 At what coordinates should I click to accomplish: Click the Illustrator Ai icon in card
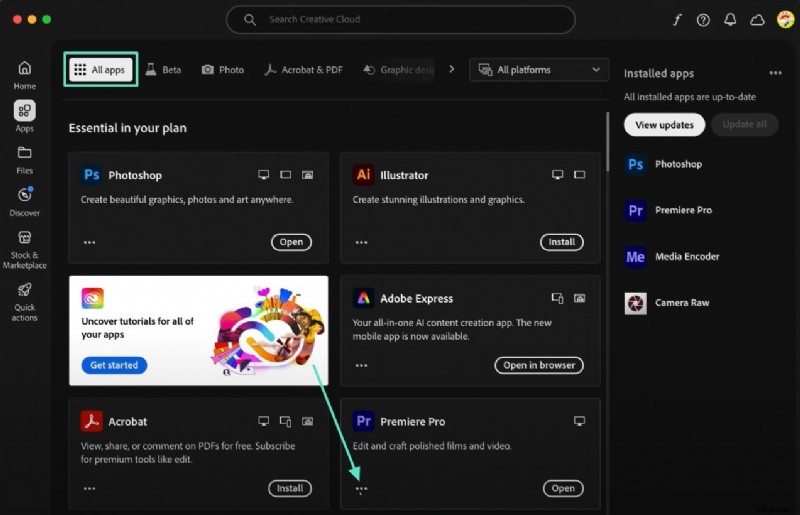click(363, 175)
